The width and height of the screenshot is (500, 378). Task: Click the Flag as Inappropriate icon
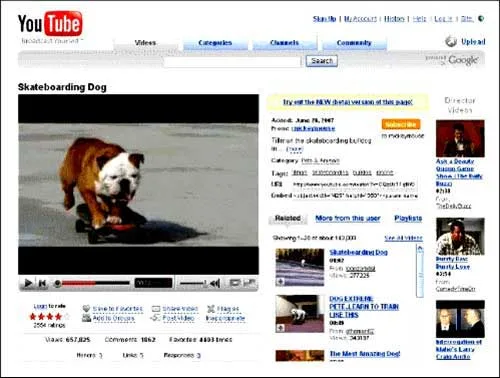point(211,309)
